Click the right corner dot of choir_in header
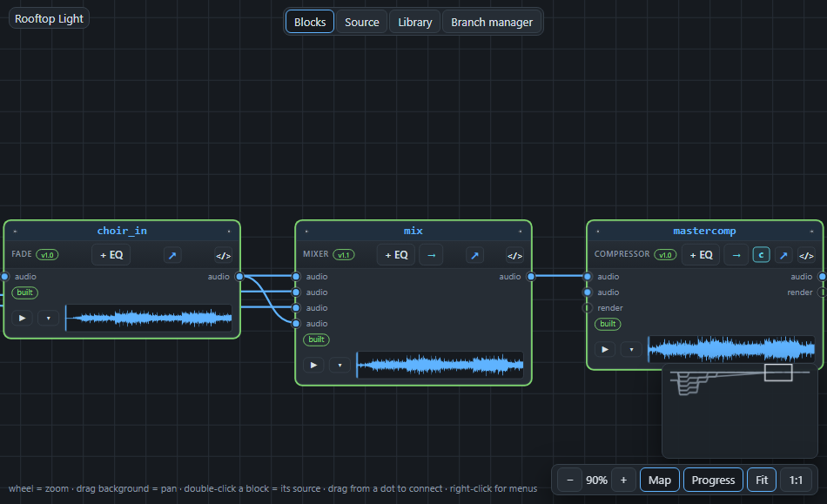This screenshot has width=827, height=504. coord(228,232)
